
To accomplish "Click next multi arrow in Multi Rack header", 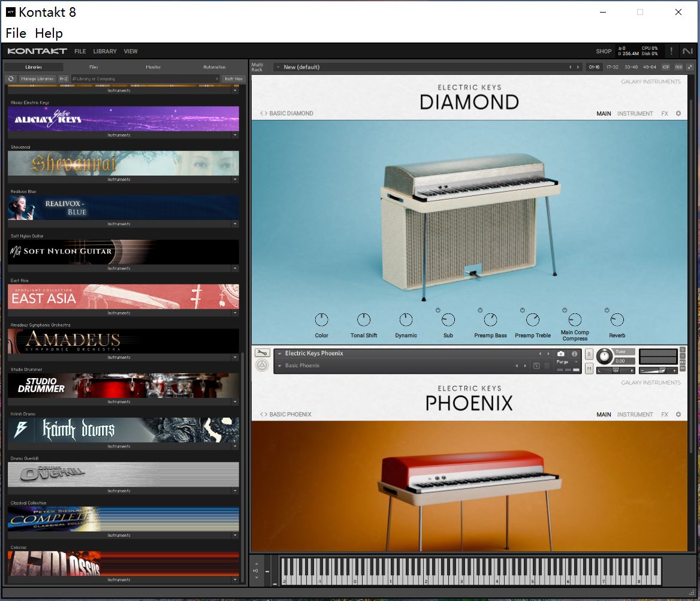I will (578, 67).
